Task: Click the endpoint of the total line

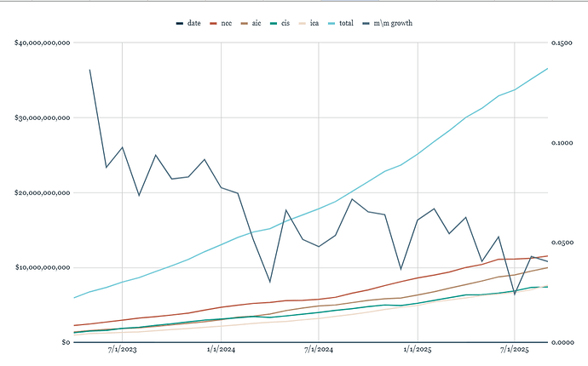Action: (547, 68)
